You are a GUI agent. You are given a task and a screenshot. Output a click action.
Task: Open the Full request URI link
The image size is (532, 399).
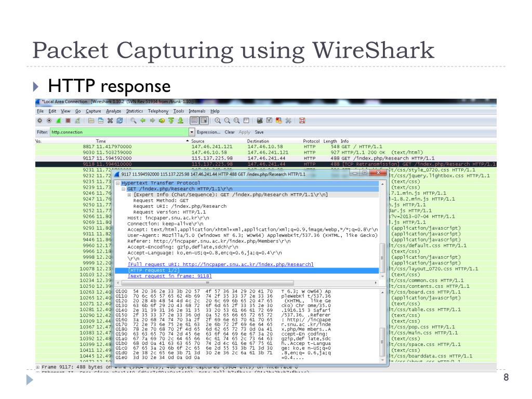pos(220,264)
